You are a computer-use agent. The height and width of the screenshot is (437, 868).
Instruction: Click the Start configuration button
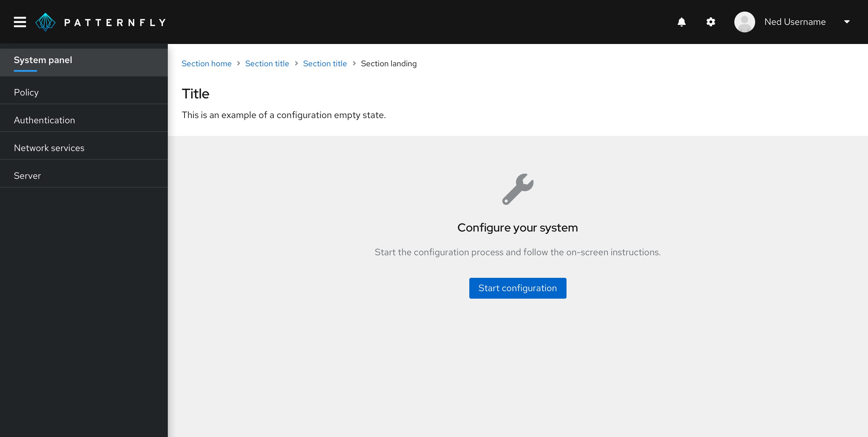tap(518, 288)
